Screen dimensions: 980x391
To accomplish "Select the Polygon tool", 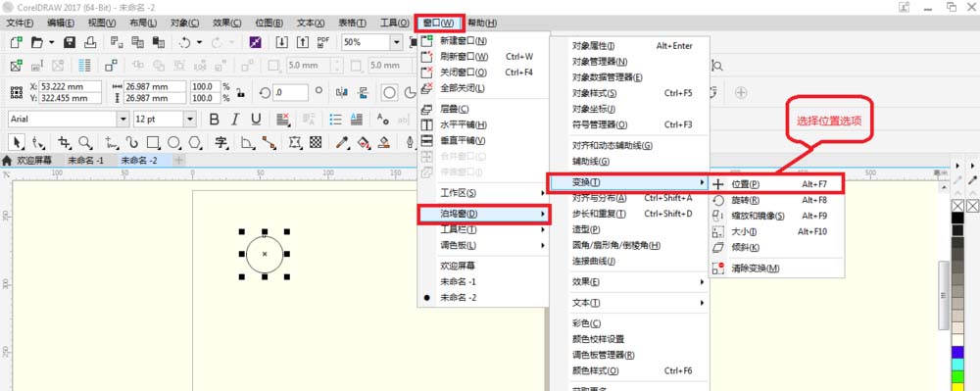I will [x=195, y=142].
